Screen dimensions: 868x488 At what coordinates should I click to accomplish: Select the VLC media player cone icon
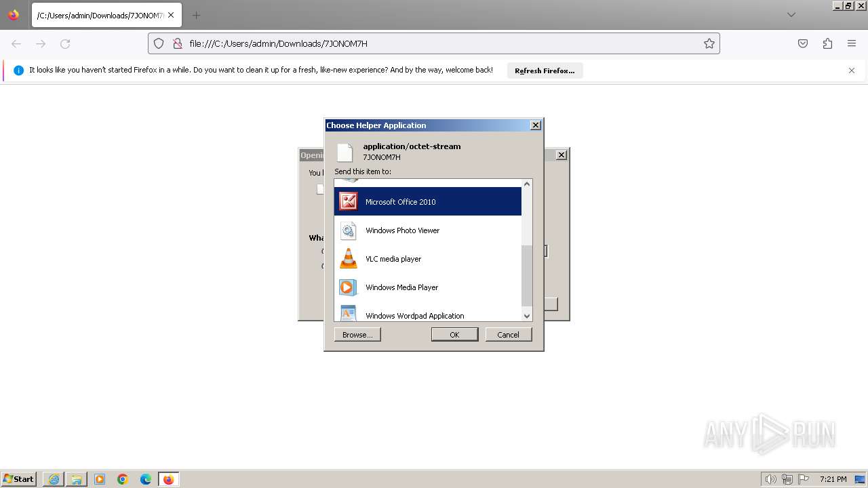(x=348, y=259)
